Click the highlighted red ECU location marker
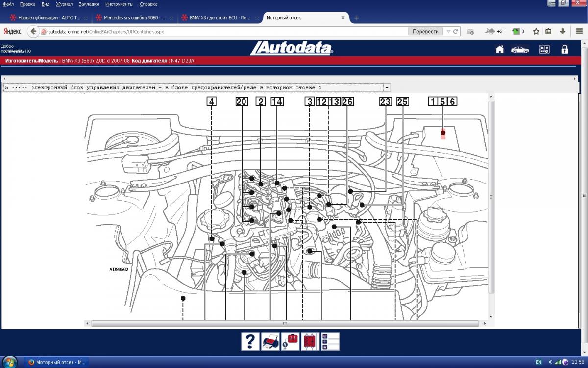The height and width of the screenshot is (368, 588). tap(443, 133)
